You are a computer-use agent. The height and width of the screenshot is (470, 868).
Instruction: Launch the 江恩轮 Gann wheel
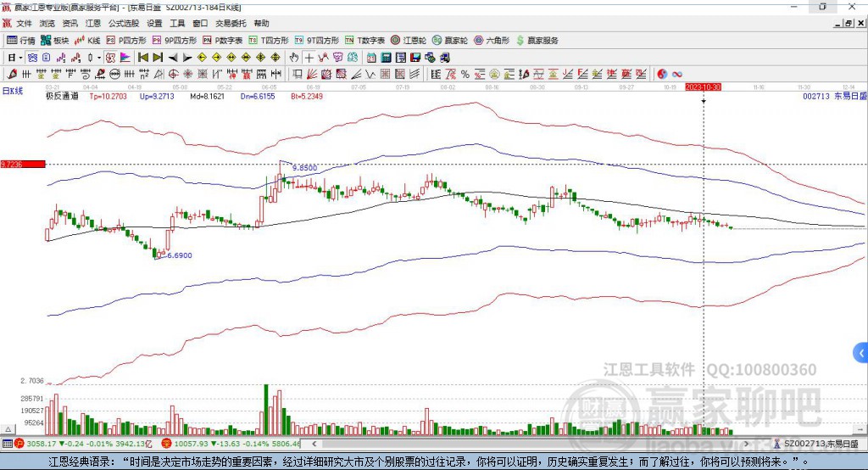(409, 41)
